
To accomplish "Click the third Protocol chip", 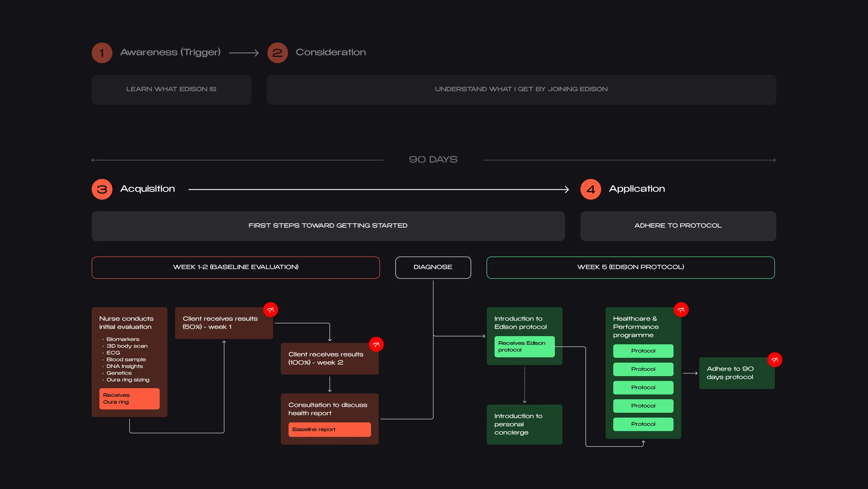I will point(643,387).
